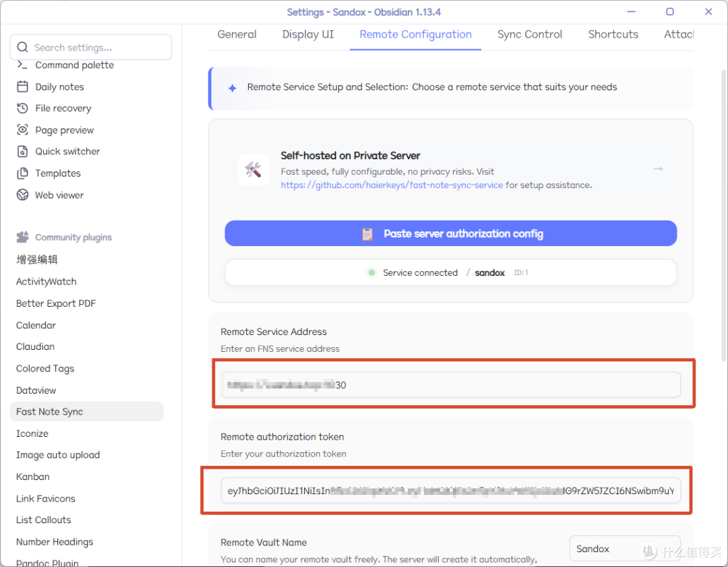
Task: Open File recovery settings
Action: tap(63, 108)
